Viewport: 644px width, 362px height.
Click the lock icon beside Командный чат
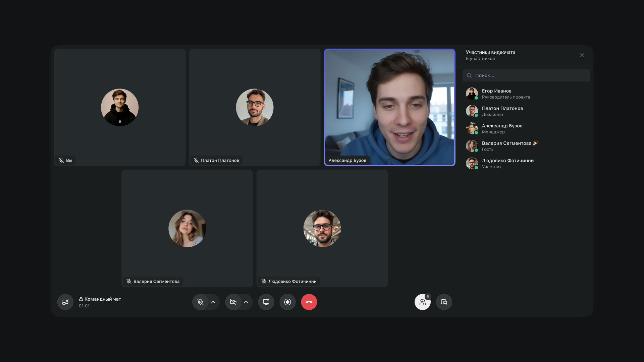coord(81,299)
